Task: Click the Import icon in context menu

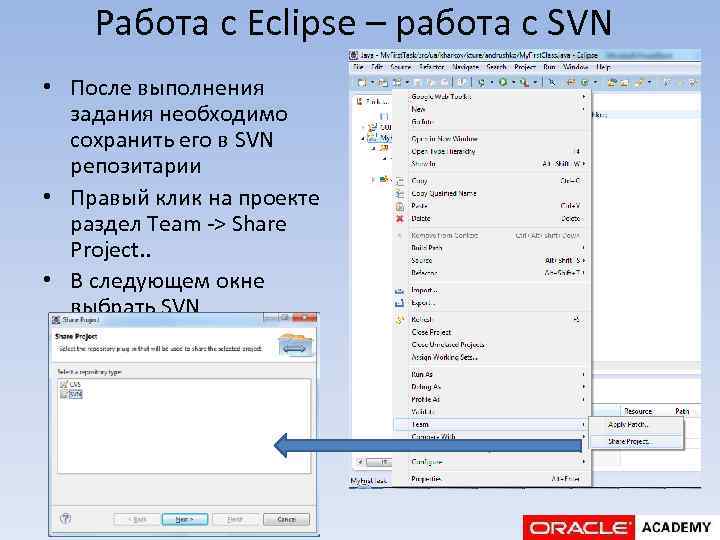Action: pyautogui.click(x=400, y=290)
